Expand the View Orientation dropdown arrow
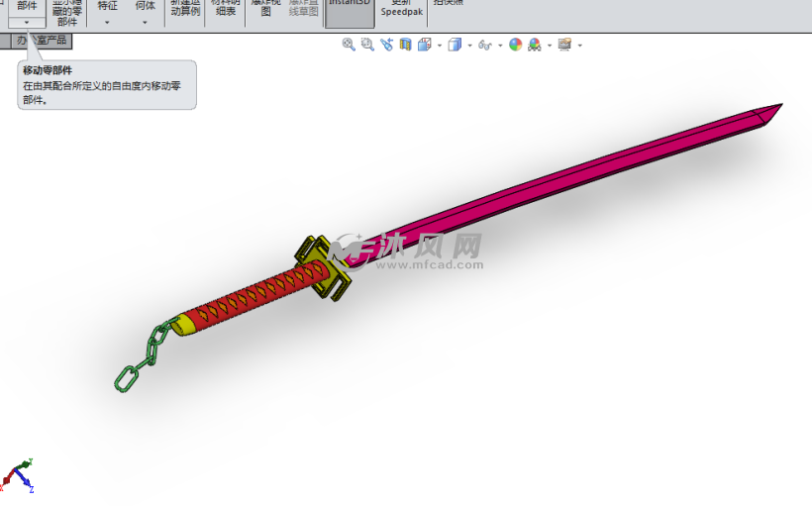Screen dimensions: 812x506 438,46
